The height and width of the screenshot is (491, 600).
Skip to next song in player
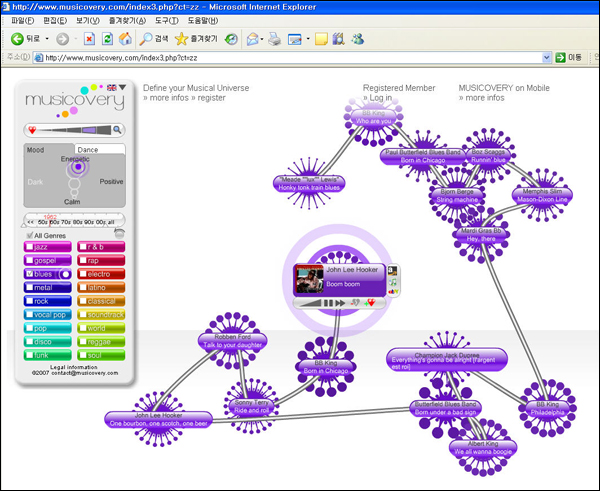click(341, 302)
